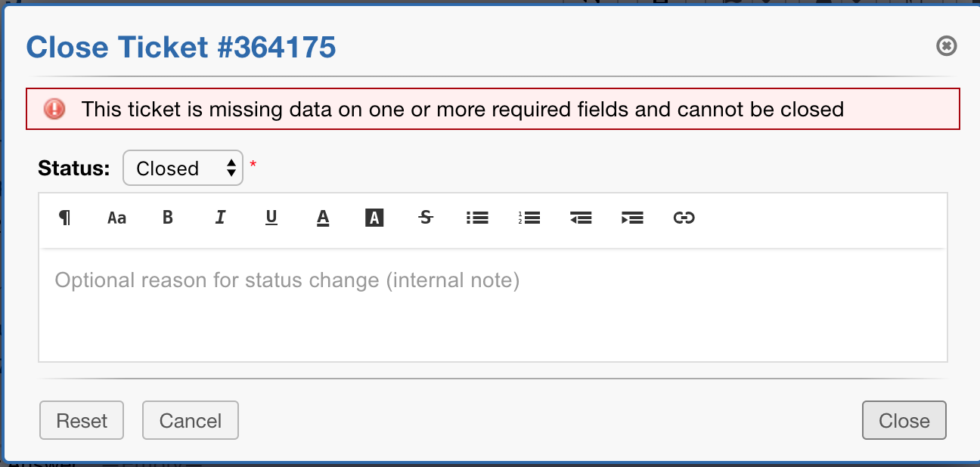
Task: Open the font style tool labeled Aa
Action: [x=116, y=218]
